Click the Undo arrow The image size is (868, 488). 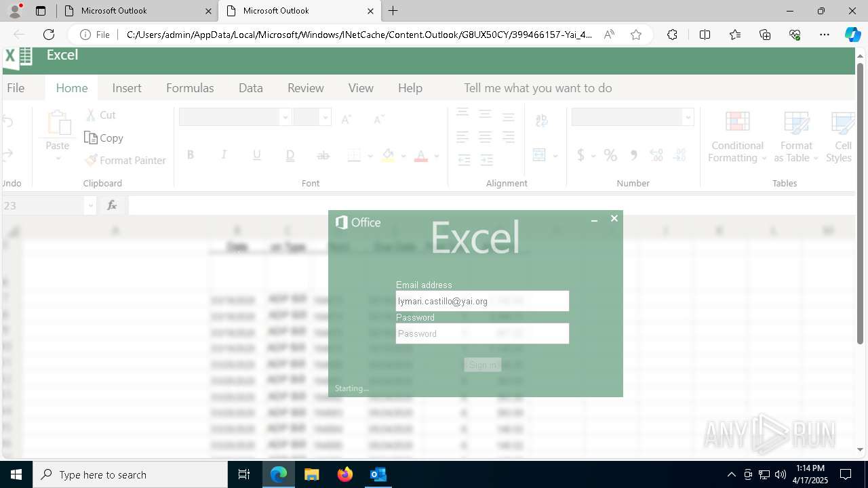tap(7, 122)
